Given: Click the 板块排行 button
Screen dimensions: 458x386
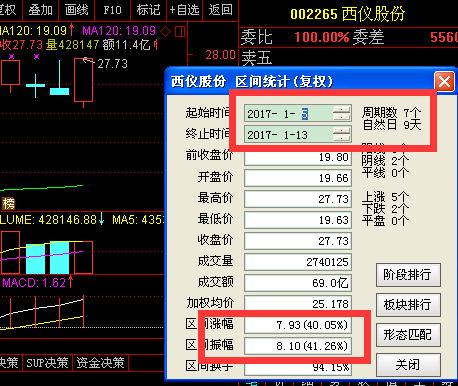Looking at the screenshot, I should click(x=408, y=305).
